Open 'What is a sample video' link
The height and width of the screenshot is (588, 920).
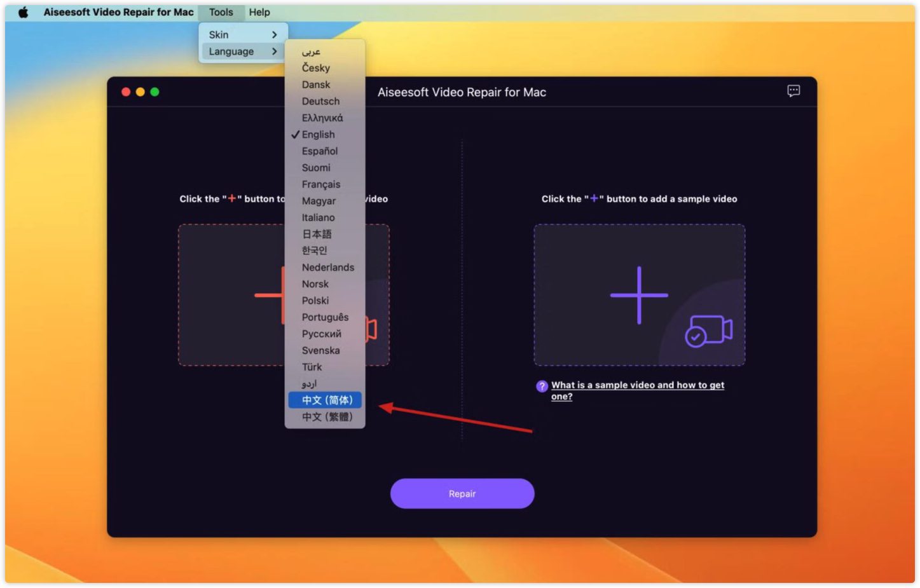637,390
